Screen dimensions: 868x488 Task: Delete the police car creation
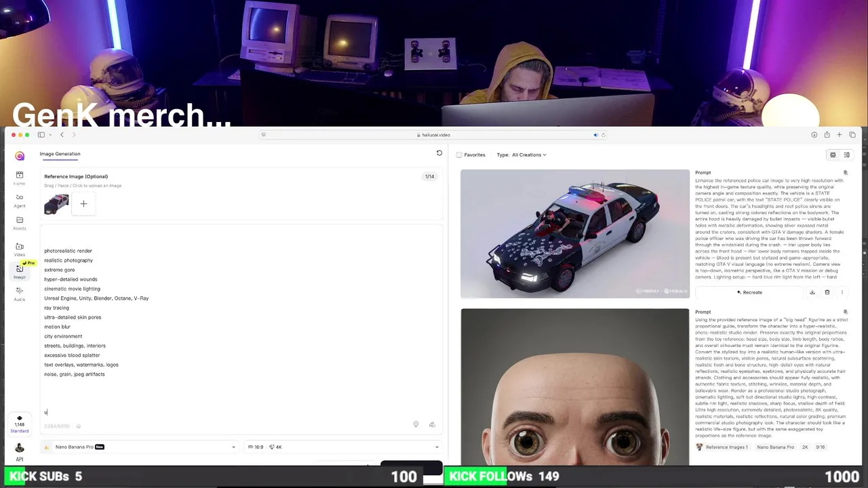click(x=827, y=292)
